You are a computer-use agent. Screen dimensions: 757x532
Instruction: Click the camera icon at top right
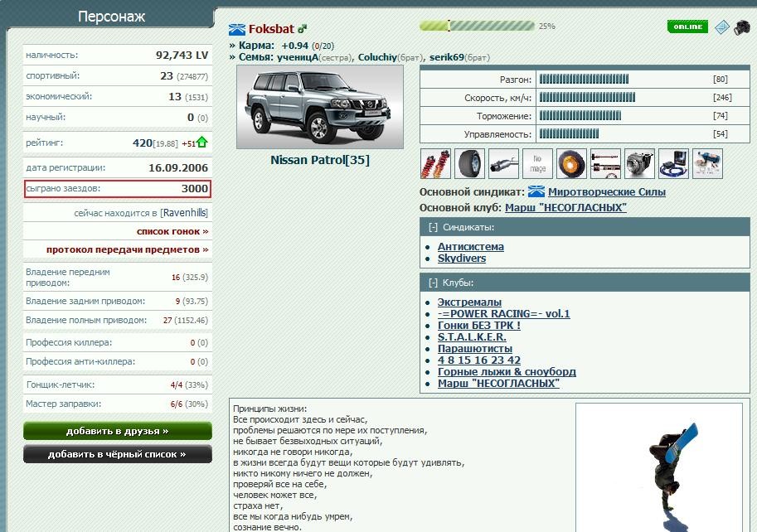point(741,27)
